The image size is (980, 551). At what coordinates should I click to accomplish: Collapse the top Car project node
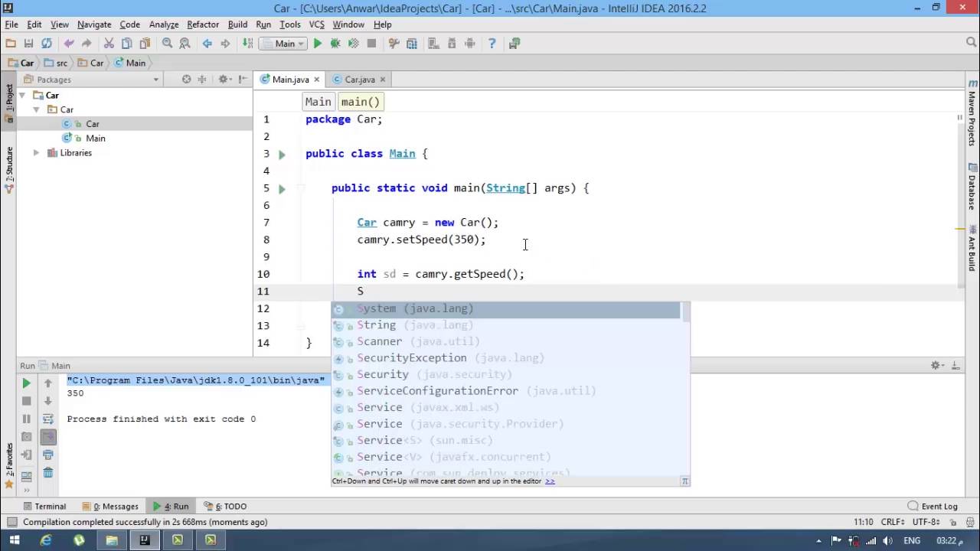click(x=22, y=96)
